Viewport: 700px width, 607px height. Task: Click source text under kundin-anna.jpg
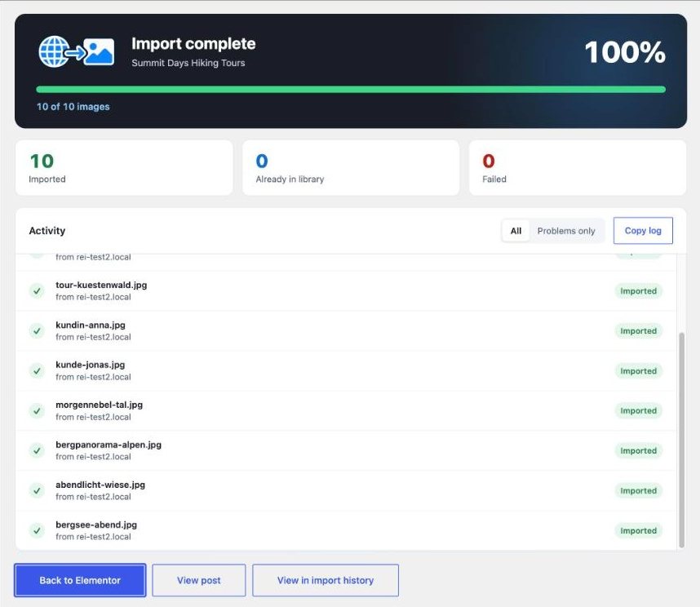pos(93,337)
